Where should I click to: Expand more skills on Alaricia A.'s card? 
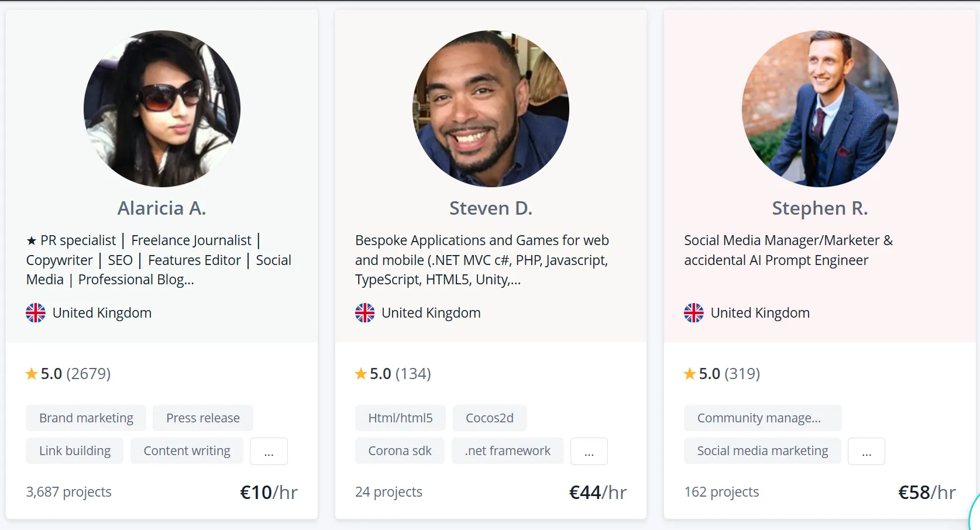[269, 452]
